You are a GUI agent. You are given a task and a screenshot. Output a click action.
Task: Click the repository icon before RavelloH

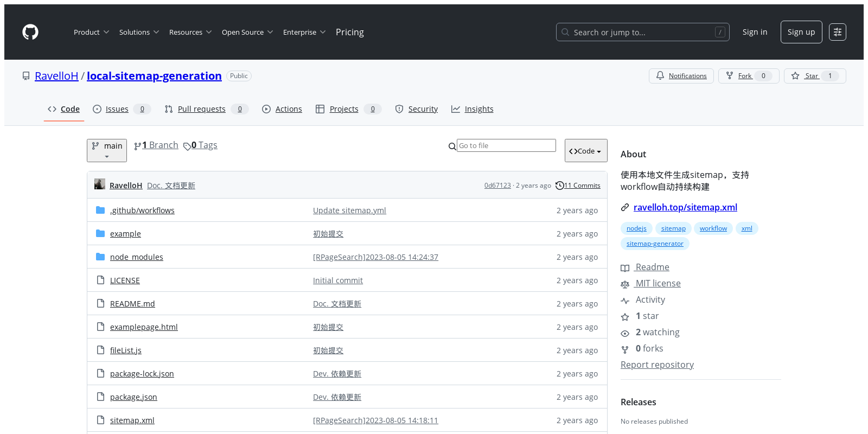pos(26,76)
